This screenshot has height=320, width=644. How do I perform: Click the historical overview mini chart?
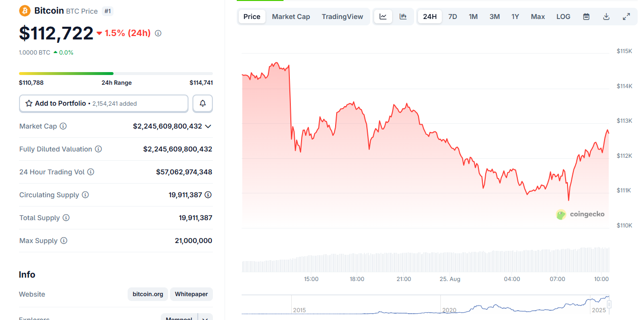[x=425, y=304]
